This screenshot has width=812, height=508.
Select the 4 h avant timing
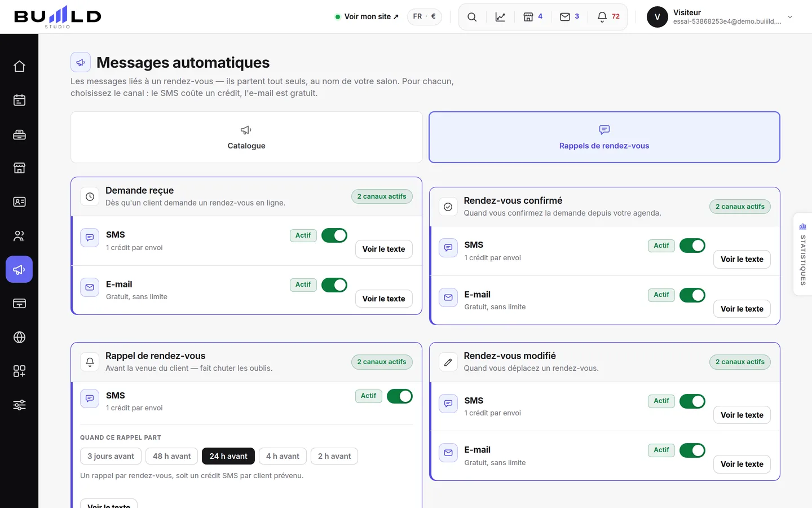(x=283, y=456)
